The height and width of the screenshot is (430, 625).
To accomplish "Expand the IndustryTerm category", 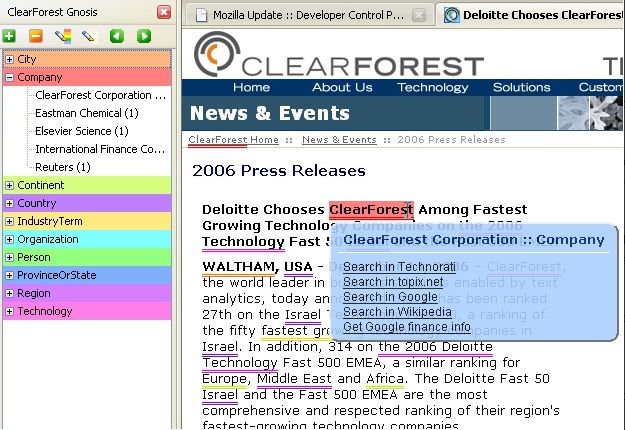I will tap(10, 221).
